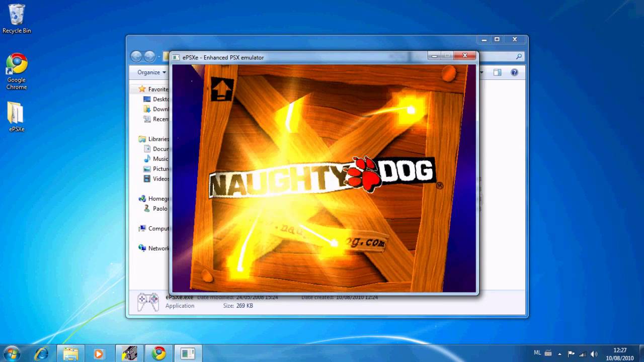Click the 'Size: 269 KB' detail text
Screen dimensions: 644x362
(238, 306)
